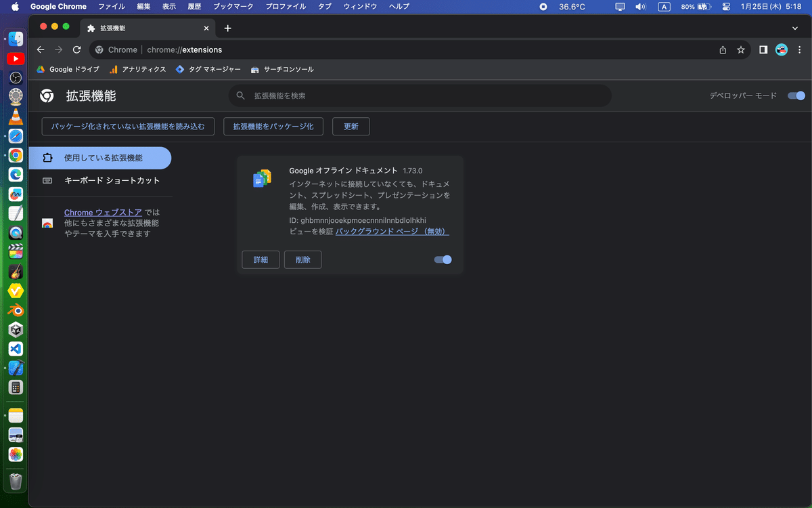The width and height of the screenshot is (812, 508).
Task: Open タグ マネージャー bookmark
Action: (208, 69)
